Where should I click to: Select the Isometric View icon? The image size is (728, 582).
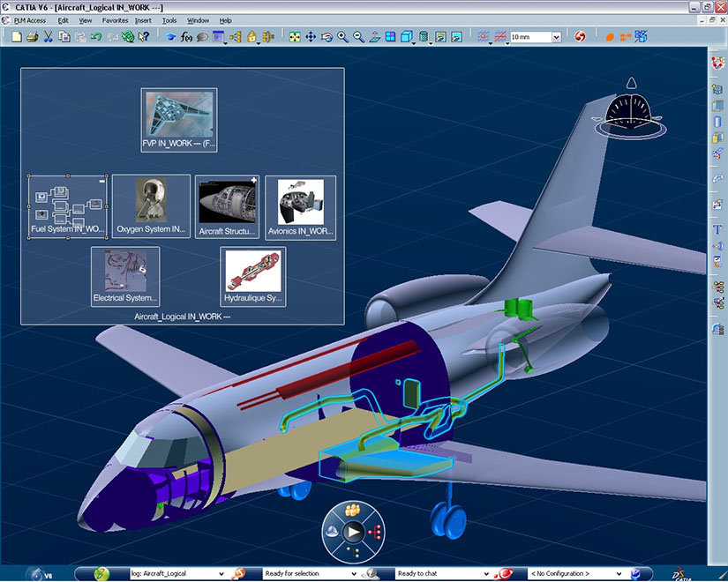[407, 37]
